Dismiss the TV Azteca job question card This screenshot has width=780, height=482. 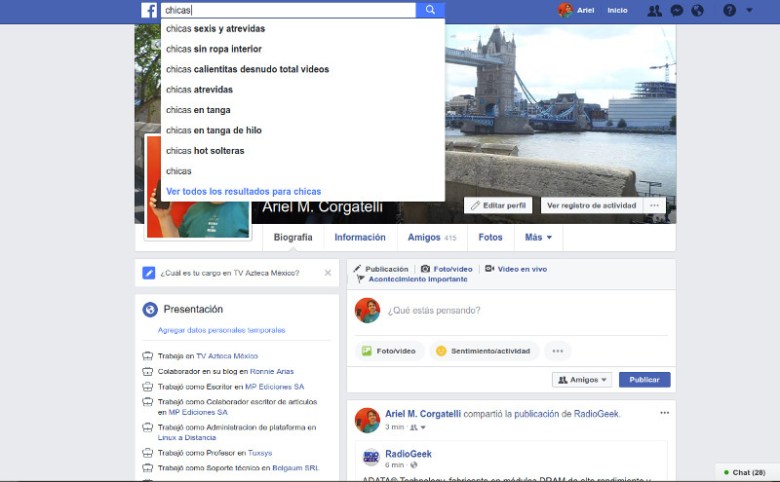(x=327, y=272)
